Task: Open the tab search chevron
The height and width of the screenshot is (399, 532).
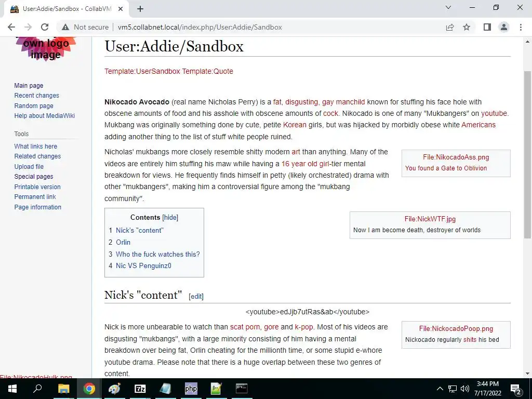Action: point(448,7)
